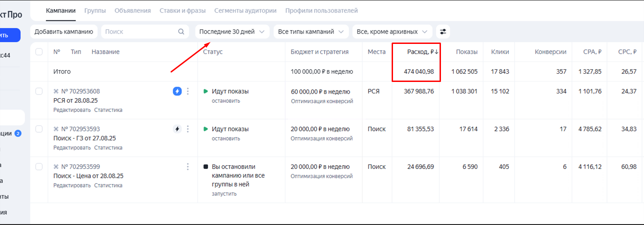Click the blue lightning icon for campaign 702953608

pos(177,91)
